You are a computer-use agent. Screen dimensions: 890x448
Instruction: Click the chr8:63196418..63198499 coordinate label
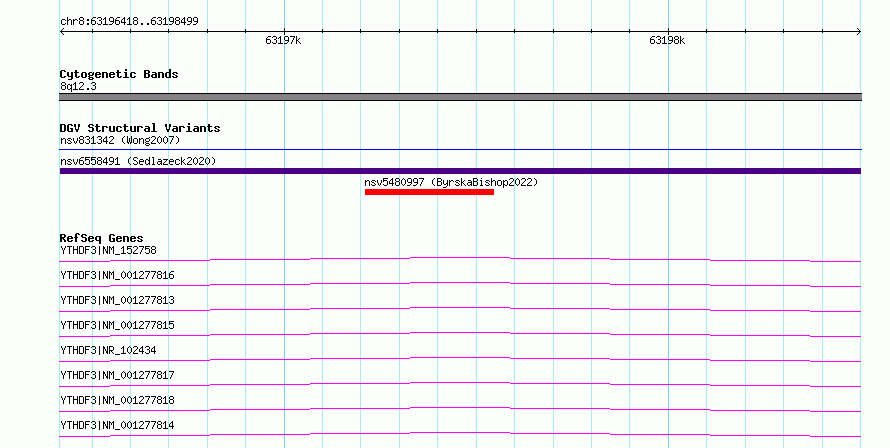point(129,22)
